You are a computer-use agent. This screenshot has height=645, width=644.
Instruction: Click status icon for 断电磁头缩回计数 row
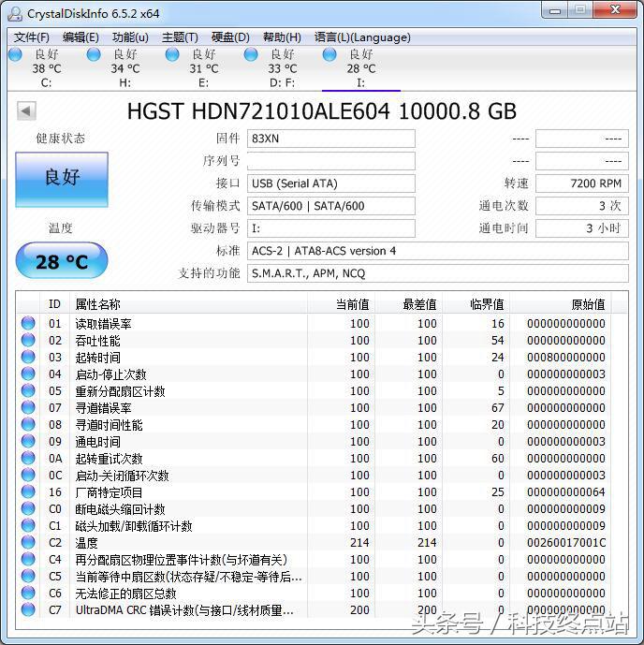click(x=28, y=508)
